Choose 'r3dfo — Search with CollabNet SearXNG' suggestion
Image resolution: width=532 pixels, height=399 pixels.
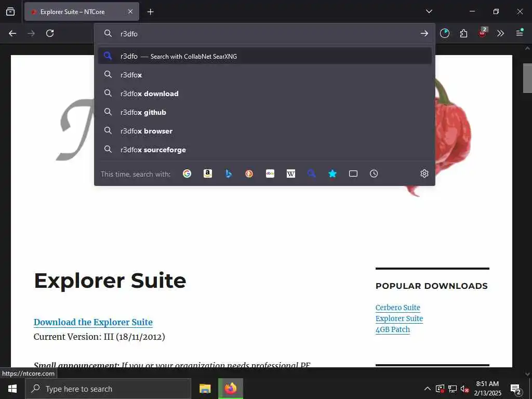tap(264, 56)
